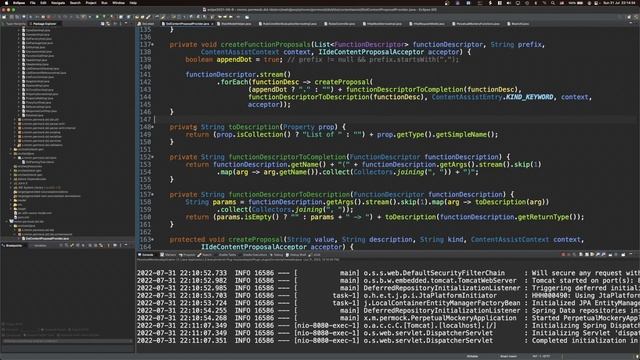Click the [Tomcat].[localhost].[/] console log entry

430,326
